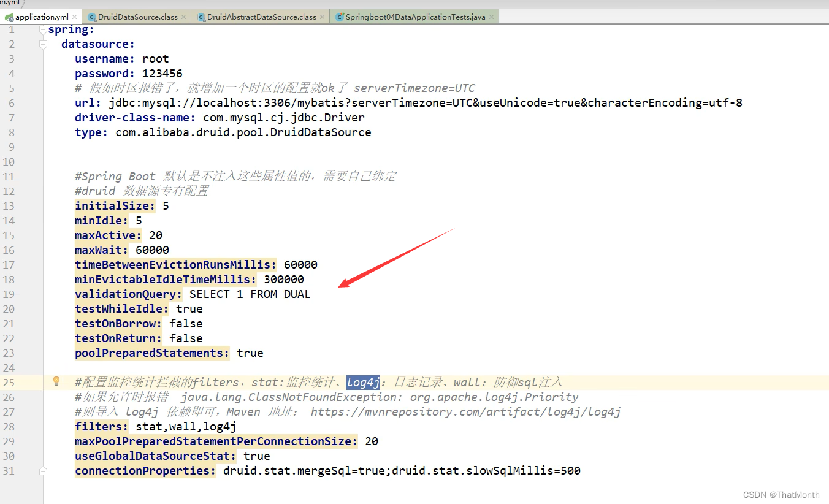Collapse the datasource block fold marker
The image size is (829, 504).
tap(44, 44)
